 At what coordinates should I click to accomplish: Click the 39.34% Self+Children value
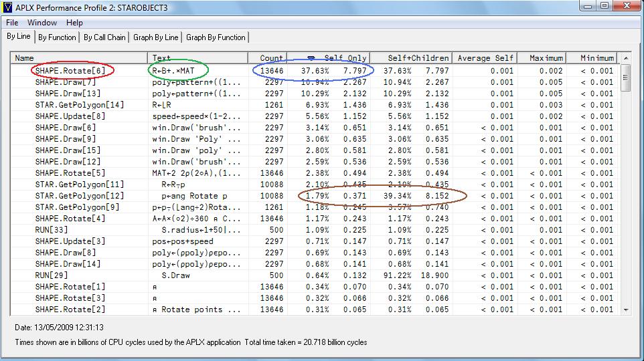tap(397, 196)
